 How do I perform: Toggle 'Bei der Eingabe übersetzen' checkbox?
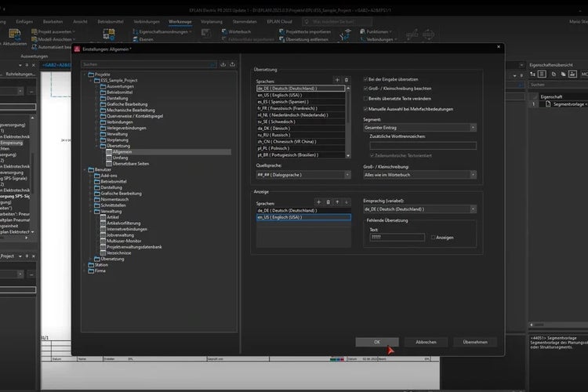367,79
